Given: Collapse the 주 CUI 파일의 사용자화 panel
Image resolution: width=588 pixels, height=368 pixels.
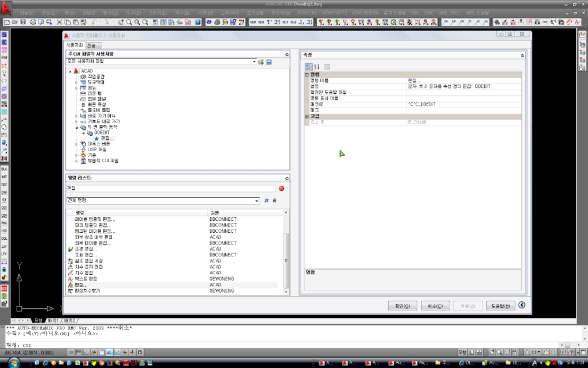Looking at the screenshot, I should point(287,55).
